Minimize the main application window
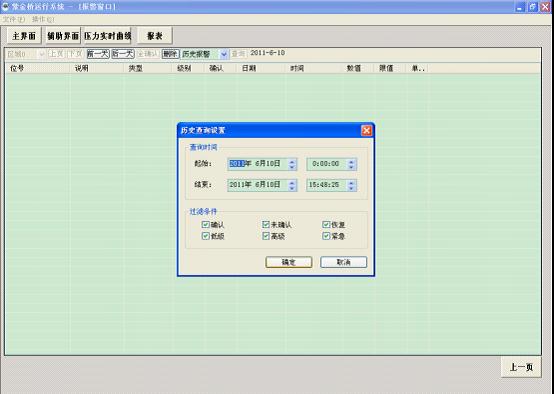This screenshot has height=394, width=554. pos(520,7)
